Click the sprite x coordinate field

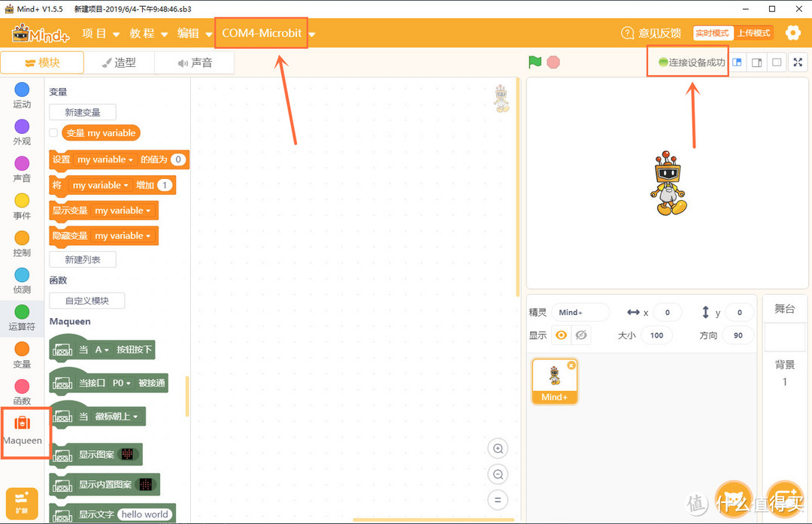(x=668, y=312)
